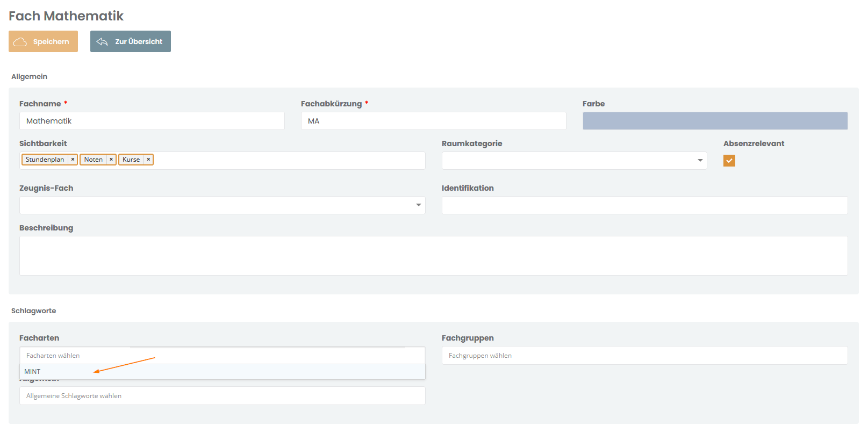The width and height of the screenshot is (868, 433).
Task: Select MINT from the Facharten list
Action: (222, 372)
